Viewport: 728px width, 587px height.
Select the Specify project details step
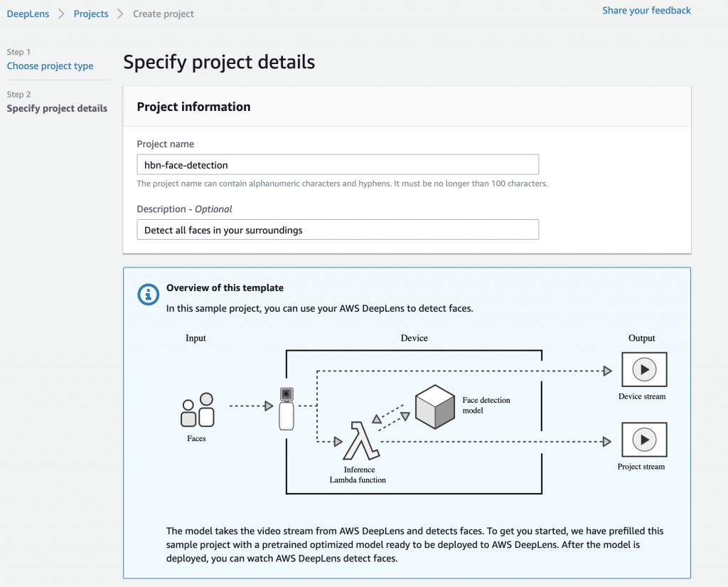57,108
